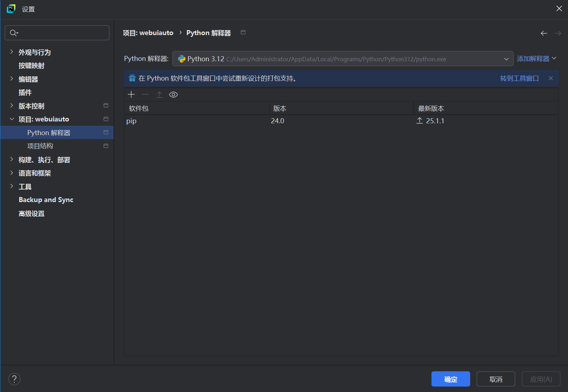Click upgrade arrow next to 25.1.1
The image size is (568, 392).
[420, 121]
